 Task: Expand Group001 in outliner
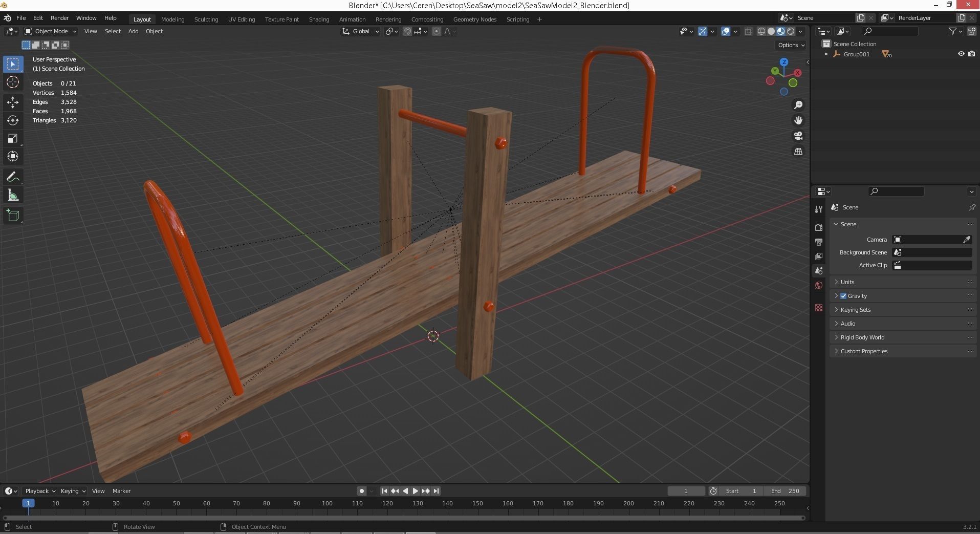pos(826,54)
